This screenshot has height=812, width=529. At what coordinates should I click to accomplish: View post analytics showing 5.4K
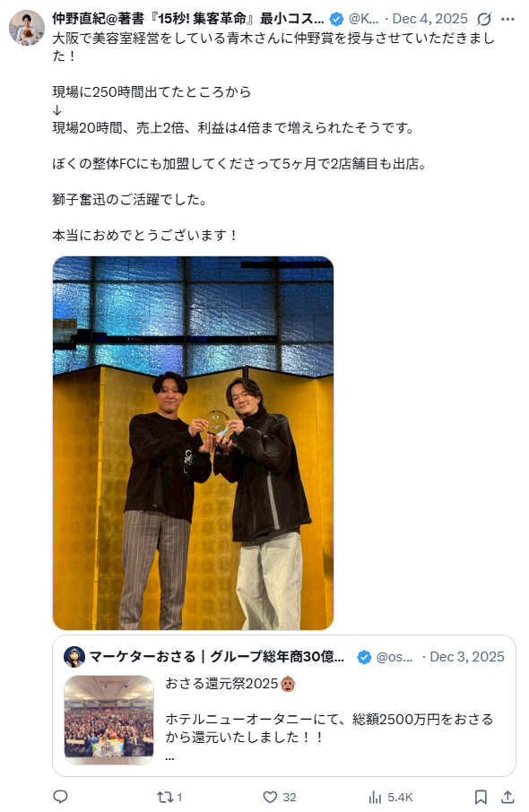point(390,797)
